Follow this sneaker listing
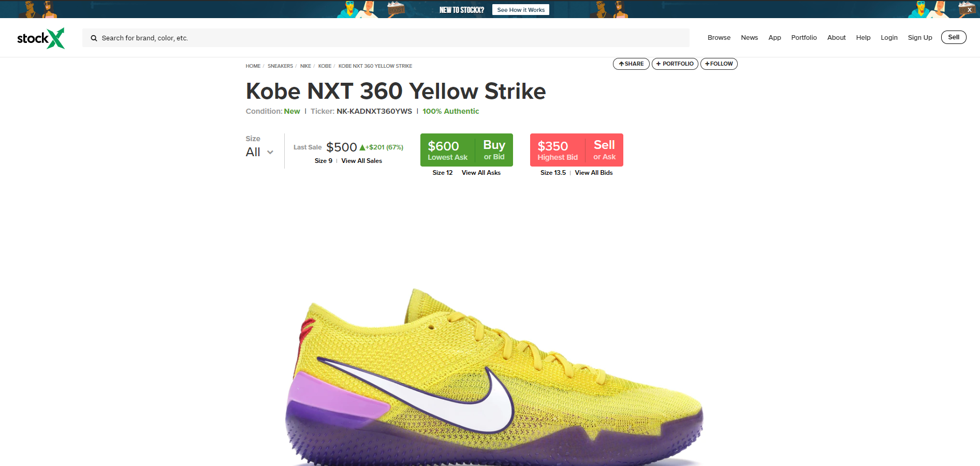 (719, 64)
